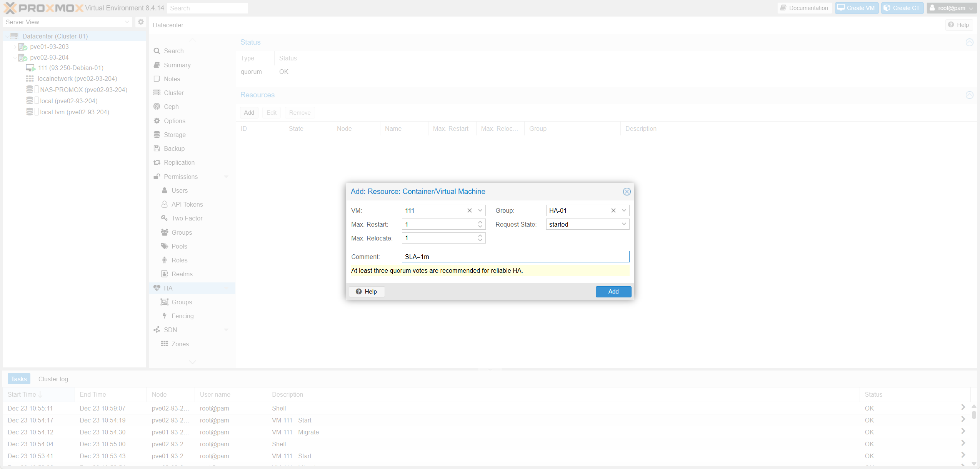Open the Group dropdown list
The width and height of the screenshot is (980, 469).
pos(624,210)
